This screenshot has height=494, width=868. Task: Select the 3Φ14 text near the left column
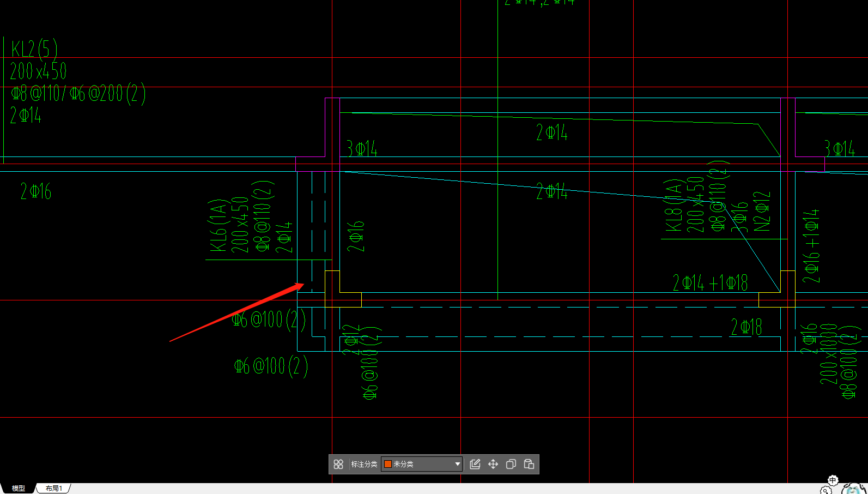362,148
